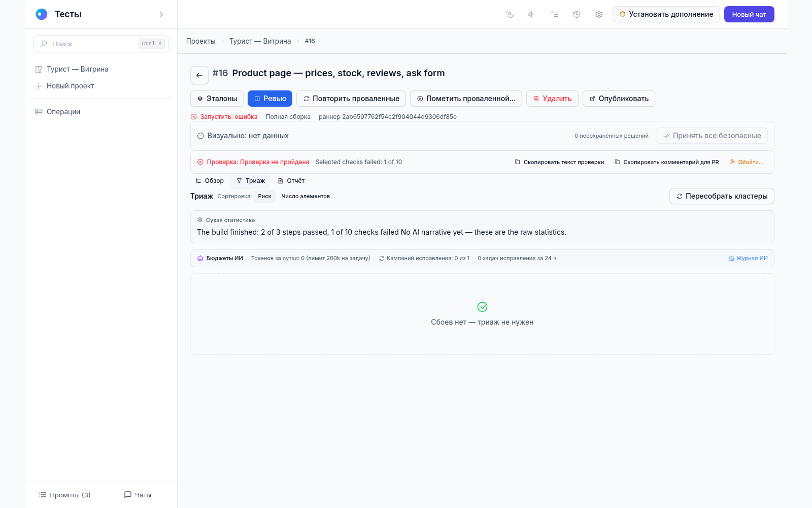Click the Ревью button

[270, 99]
